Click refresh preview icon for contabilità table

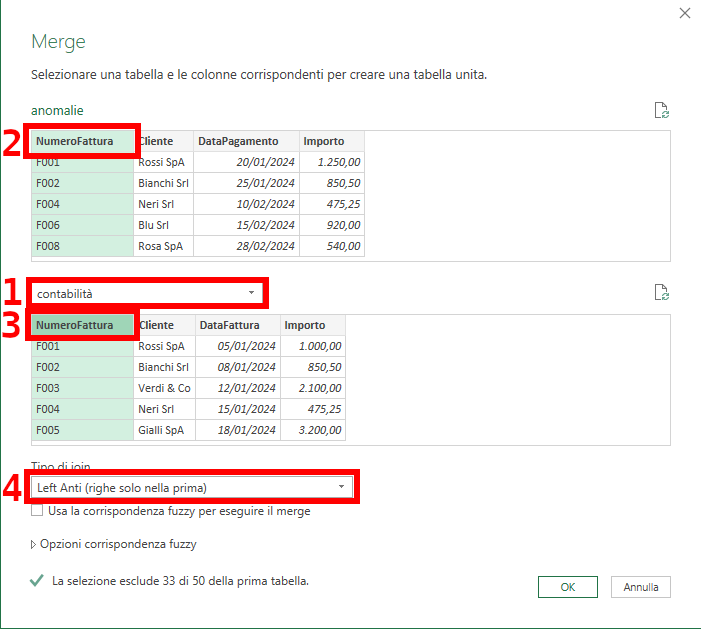pos(660,293)
